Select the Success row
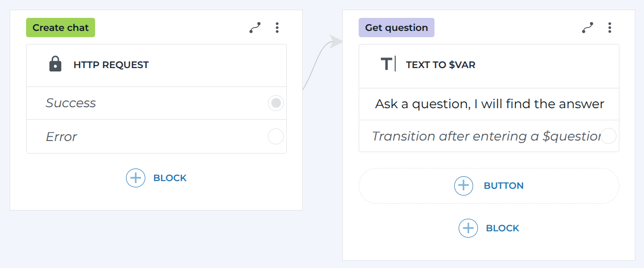 point(71,103)
